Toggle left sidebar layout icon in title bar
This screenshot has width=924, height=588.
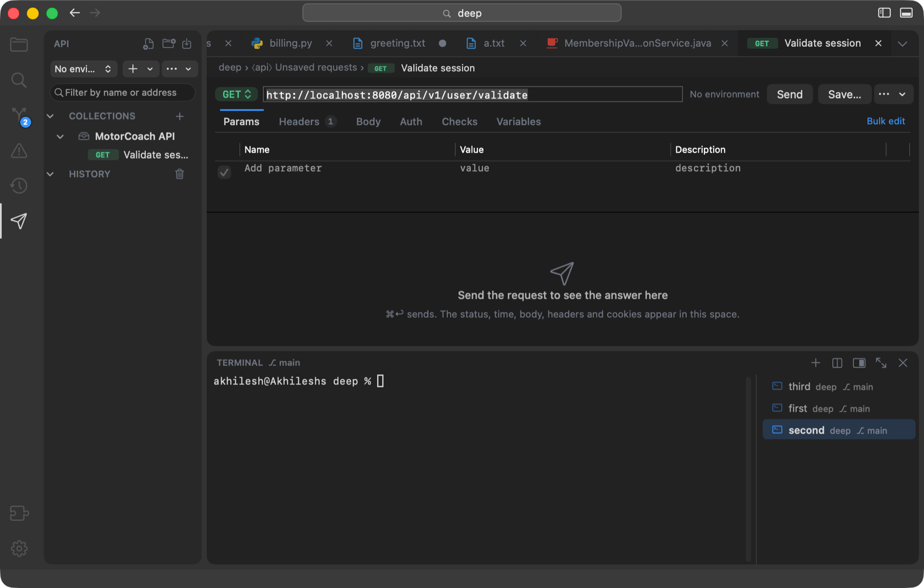(884, 13)
